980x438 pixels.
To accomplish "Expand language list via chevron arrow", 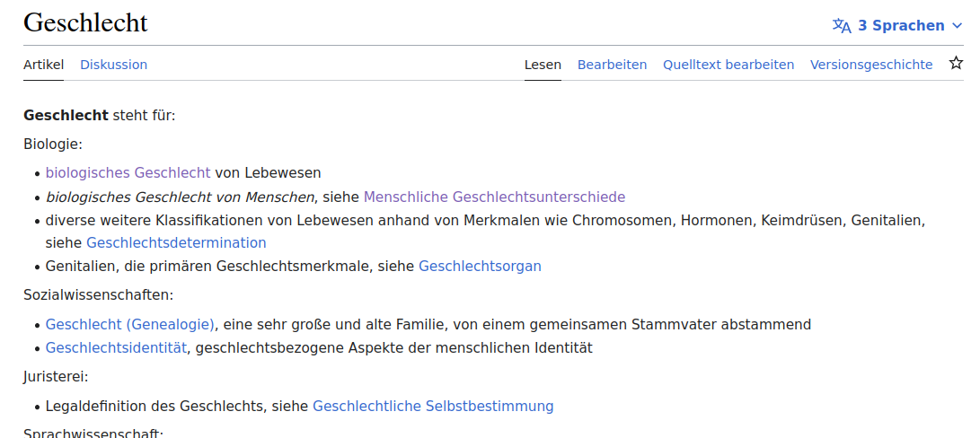I will (x=957, y=25).
